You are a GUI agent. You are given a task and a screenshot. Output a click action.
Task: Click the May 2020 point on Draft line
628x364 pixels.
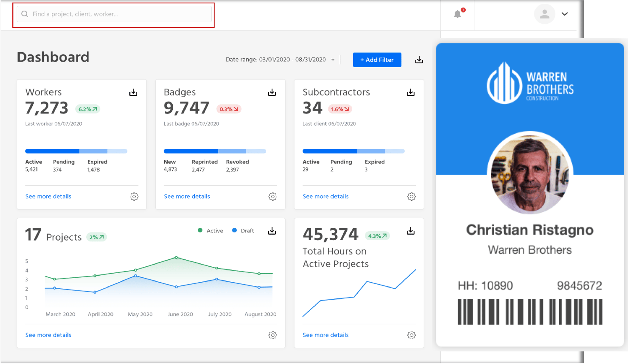(x=136, y=276)
